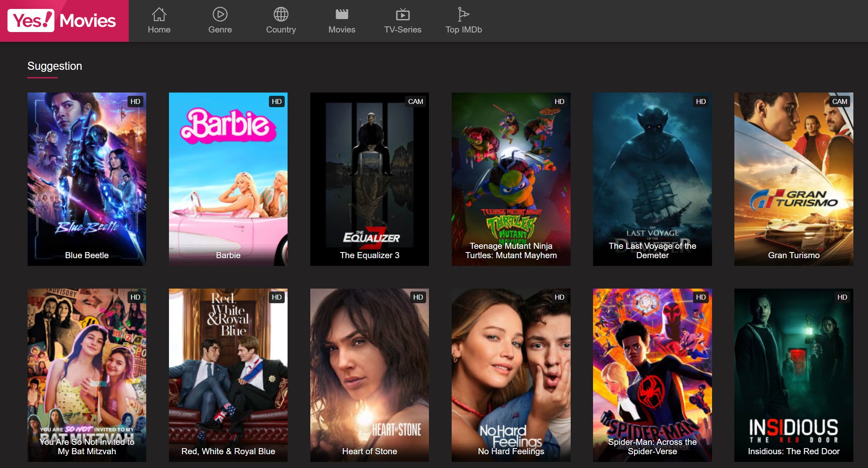Open the Country menu label
Viewport: 868px width, 468px height.
pos(281,30)
